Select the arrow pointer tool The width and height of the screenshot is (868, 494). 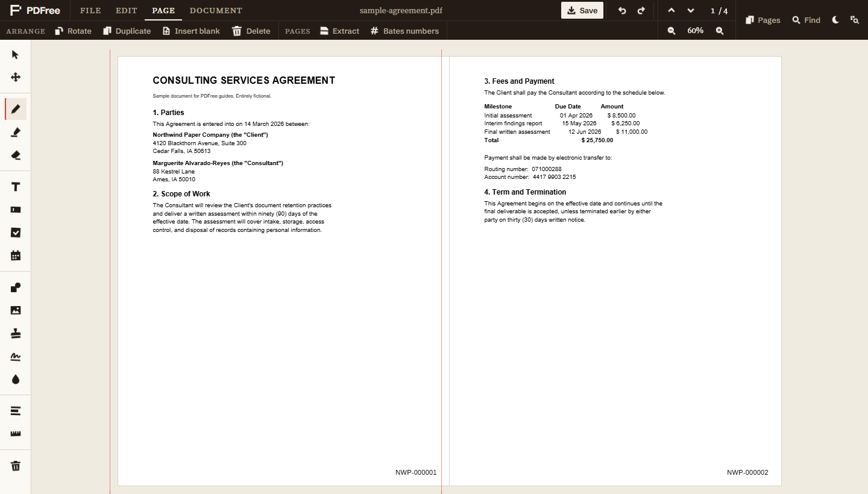point(16,55)
